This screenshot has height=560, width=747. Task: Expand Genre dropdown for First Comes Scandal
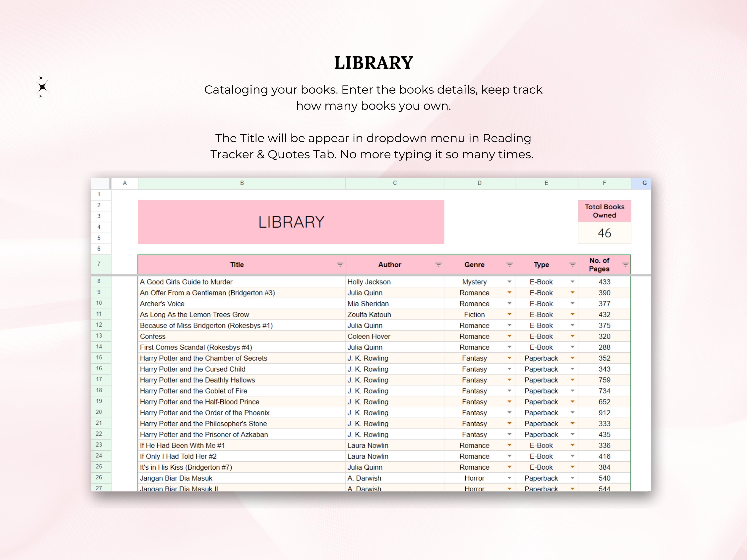[509, 347]
